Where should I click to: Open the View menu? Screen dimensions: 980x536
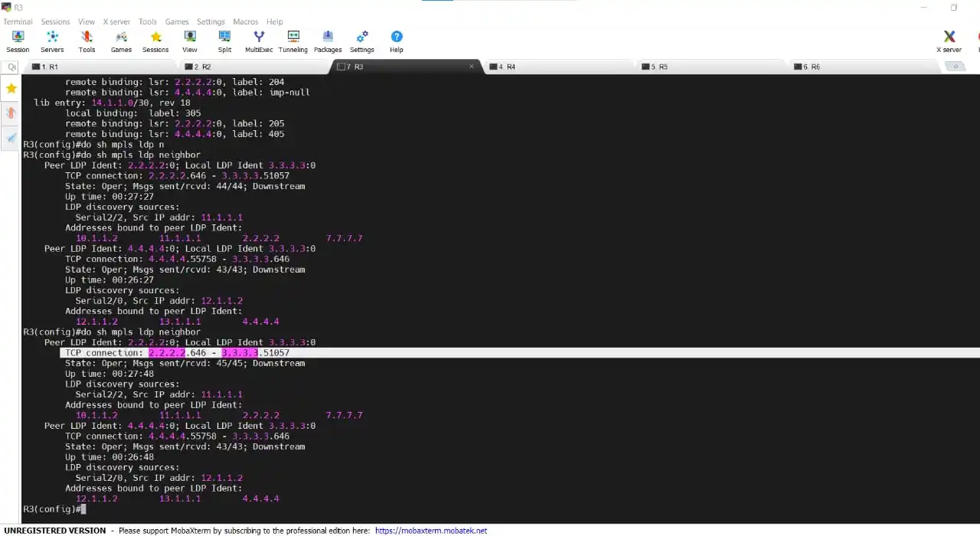coord(87,21)
